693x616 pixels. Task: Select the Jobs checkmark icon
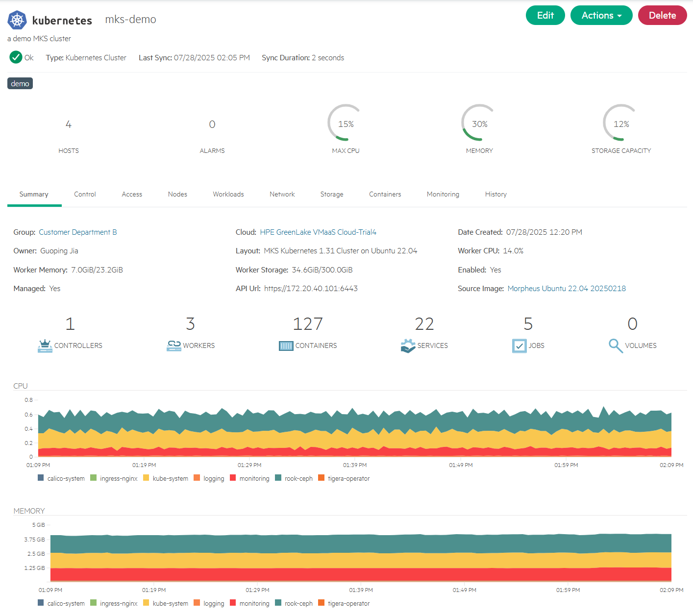(520, 345)
